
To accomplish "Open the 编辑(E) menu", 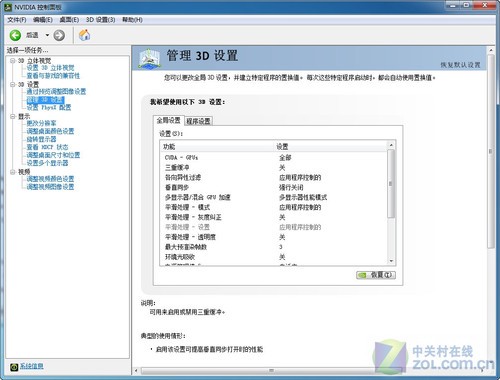I will (43, 20).
